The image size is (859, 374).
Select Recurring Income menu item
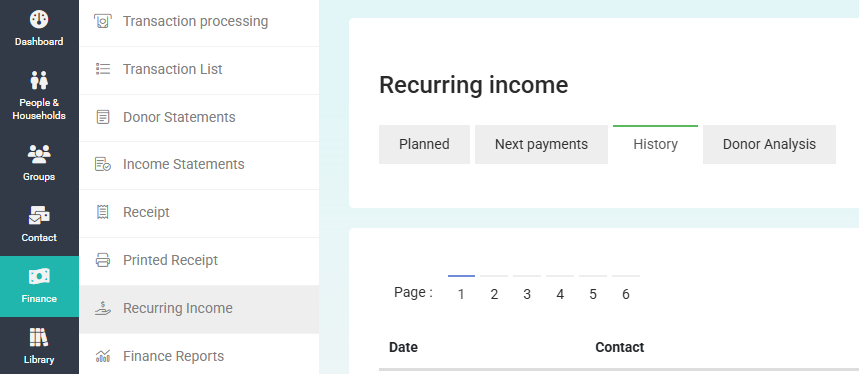coord(199,308)
